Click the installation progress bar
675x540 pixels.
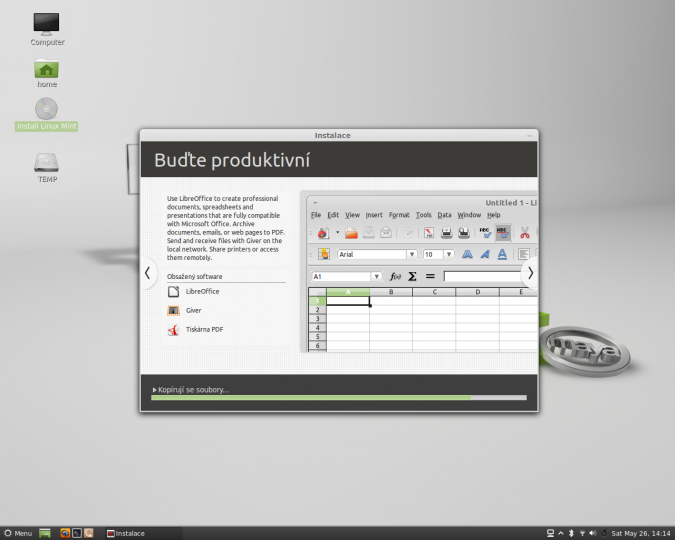point(339,398)
